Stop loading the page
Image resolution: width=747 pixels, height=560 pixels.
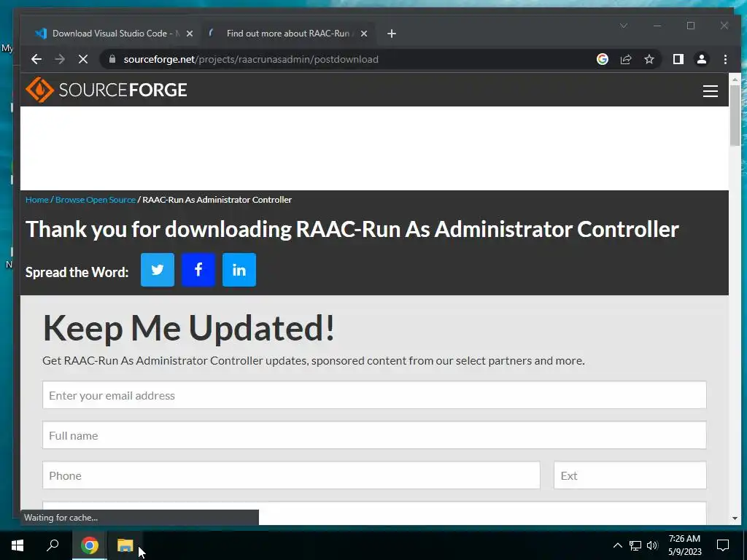coord(83,59)
